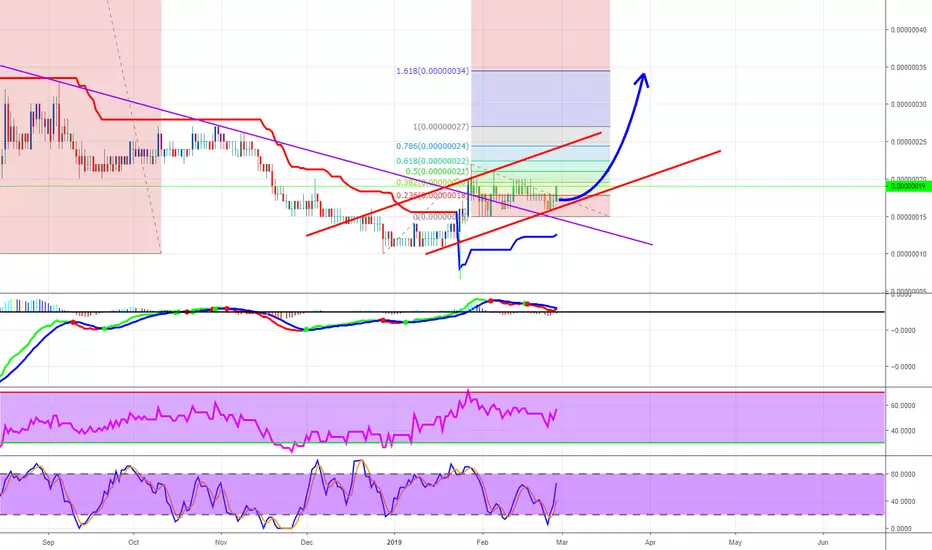Viewport: 932px width, 550px height.
Task: Click the Dec label on time axis
Action: pos(306,542)
